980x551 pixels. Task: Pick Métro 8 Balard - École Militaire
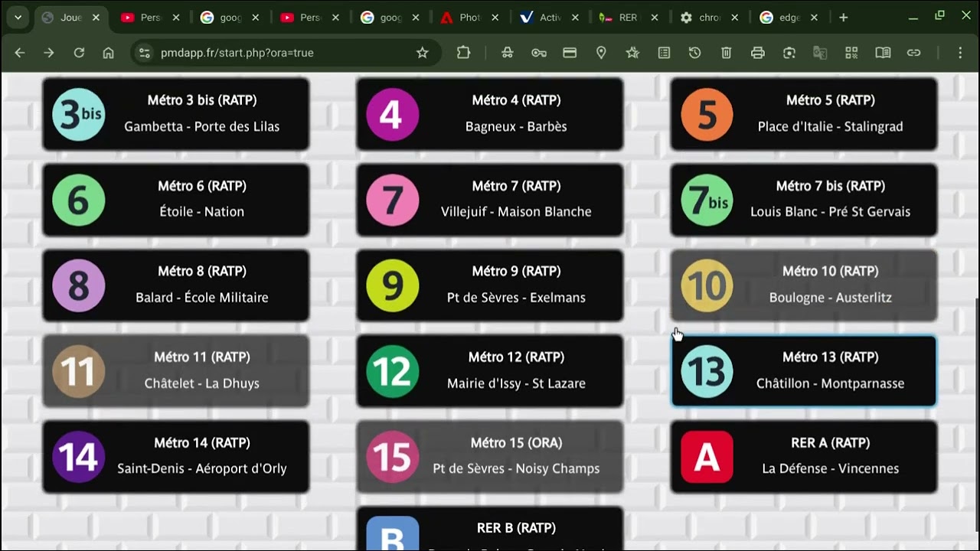(175, 285)
